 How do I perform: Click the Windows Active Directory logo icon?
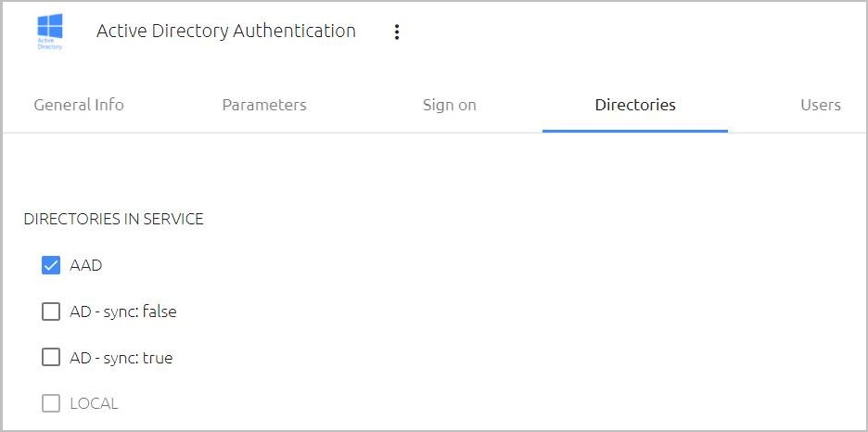pos(50,31)
